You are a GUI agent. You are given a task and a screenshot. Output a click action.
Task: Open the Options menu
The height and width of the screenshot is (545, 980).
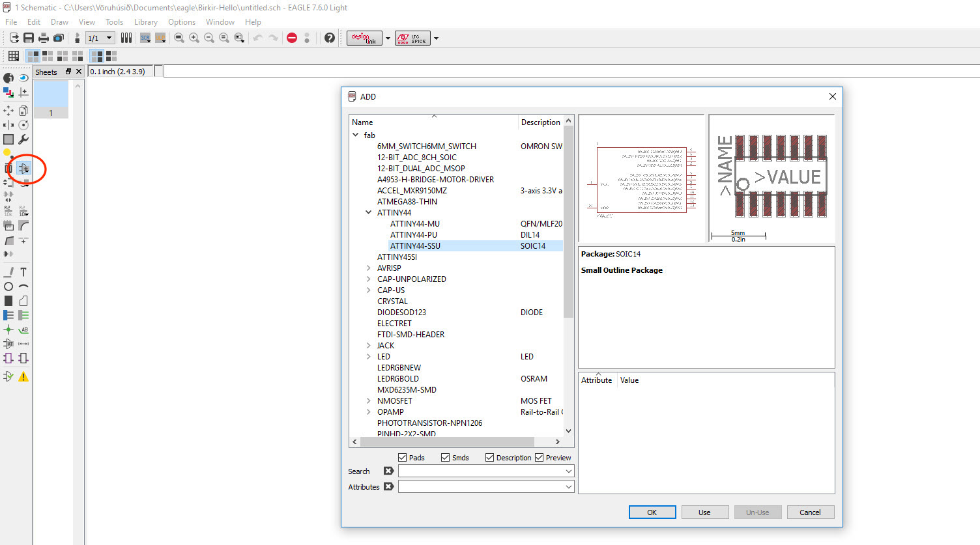(x=182, y=22)
